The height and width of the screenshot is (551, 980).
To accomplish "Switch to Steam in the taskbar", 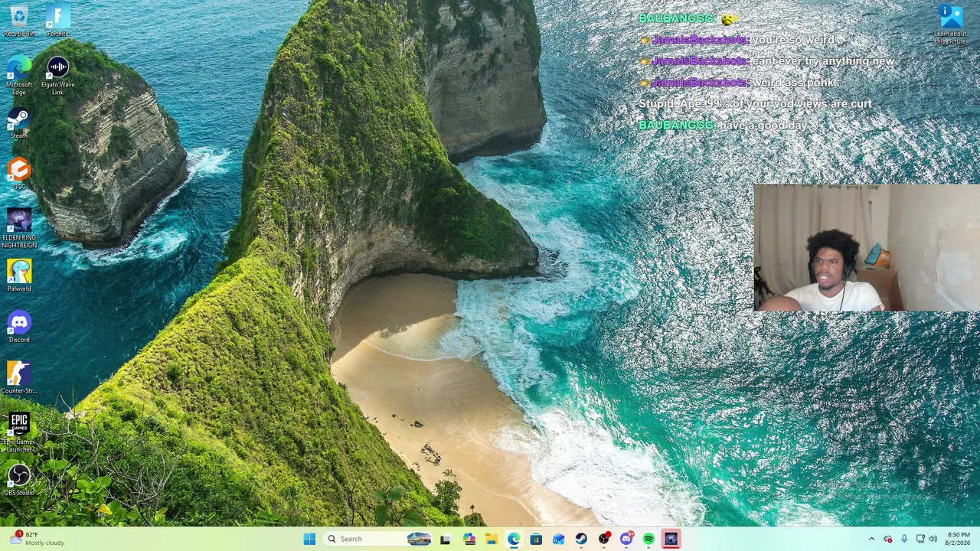I will click(581, 539).
